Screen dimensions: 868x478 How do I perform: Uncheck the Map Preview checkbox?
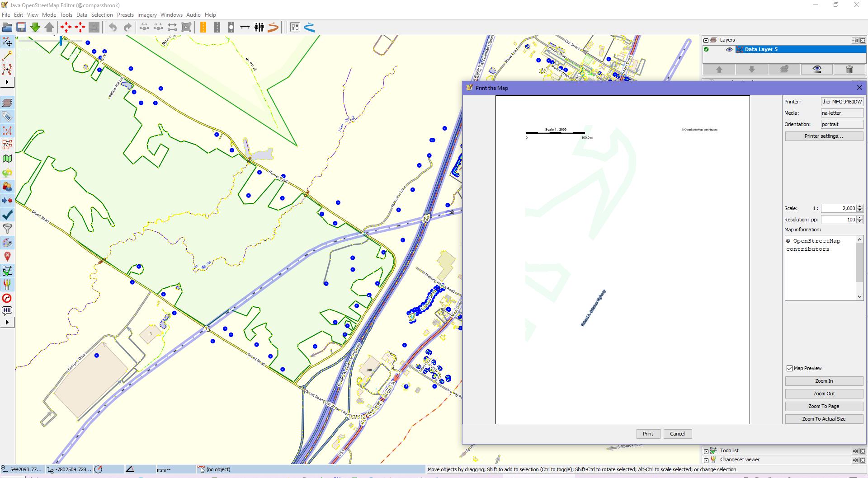coord(789,368)
